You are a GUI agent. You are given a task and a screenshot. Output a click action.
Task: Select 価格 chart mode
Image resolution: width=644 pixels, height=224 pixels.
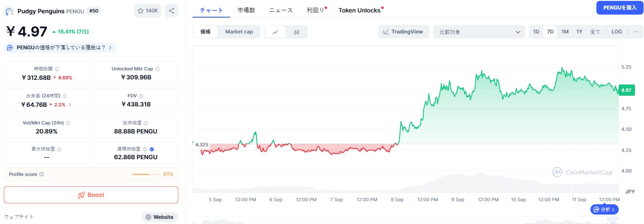click(205, 32)
